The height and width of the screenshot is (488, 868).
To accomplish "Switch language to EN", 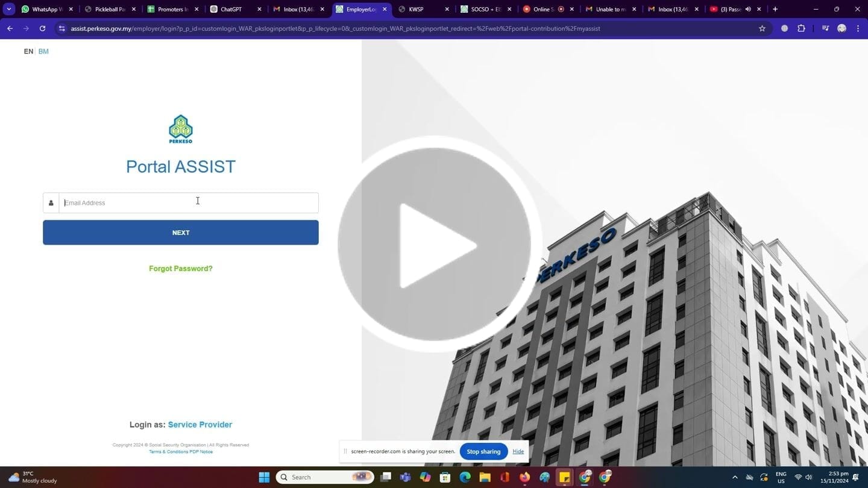I will [x=28, y=51].
